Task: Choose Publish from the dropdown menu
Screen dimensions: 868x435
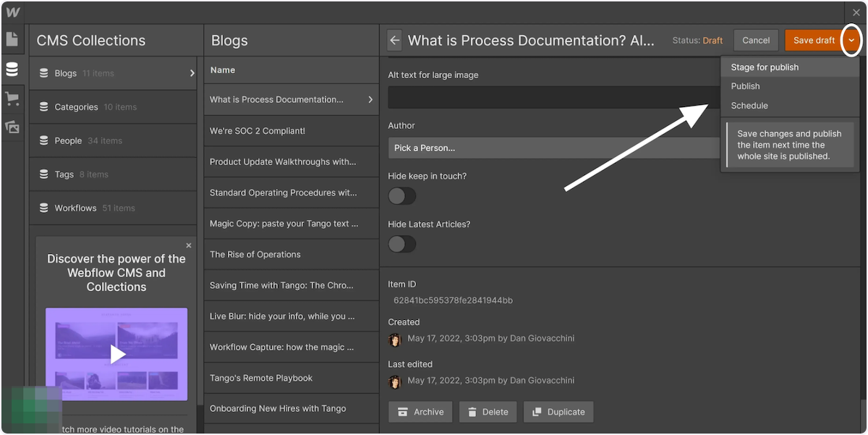Action: (x=790, y=86)
